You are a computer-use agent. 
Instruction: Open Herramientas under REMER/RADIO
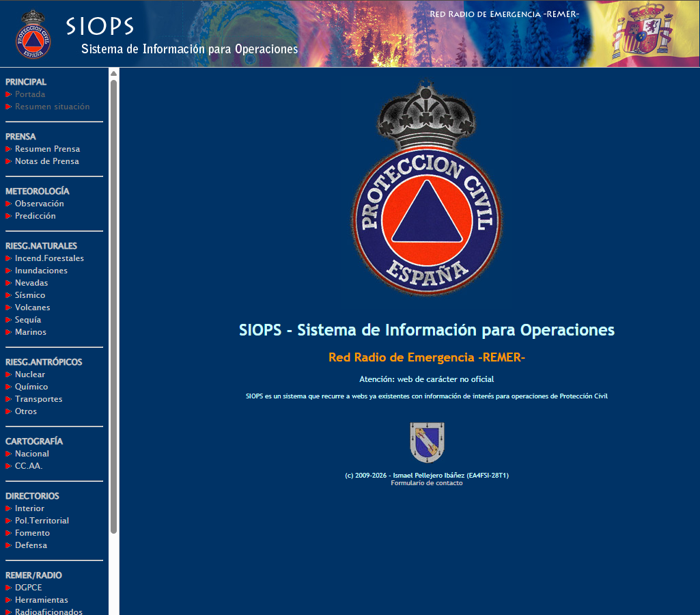tap(42, 600)
